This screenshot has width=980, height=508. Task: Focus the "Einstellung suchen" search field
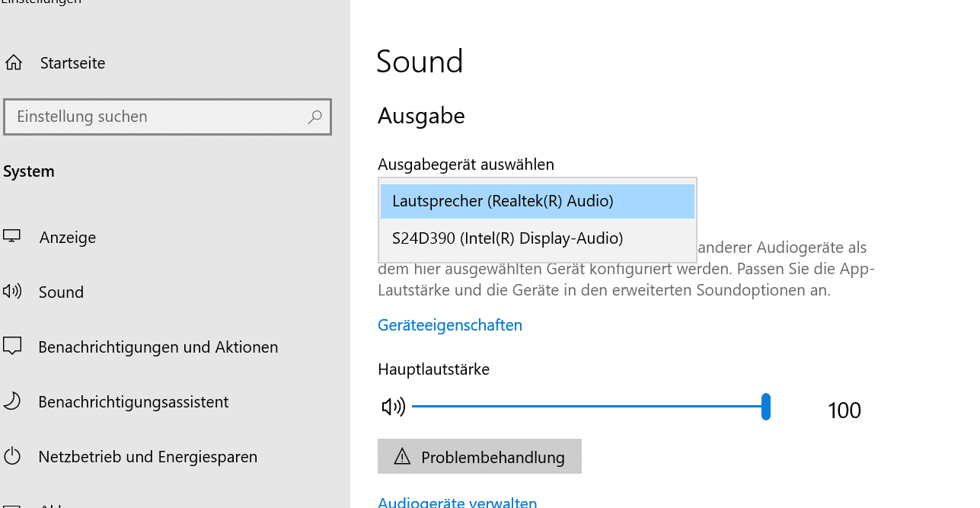click(x=168, y=117)
